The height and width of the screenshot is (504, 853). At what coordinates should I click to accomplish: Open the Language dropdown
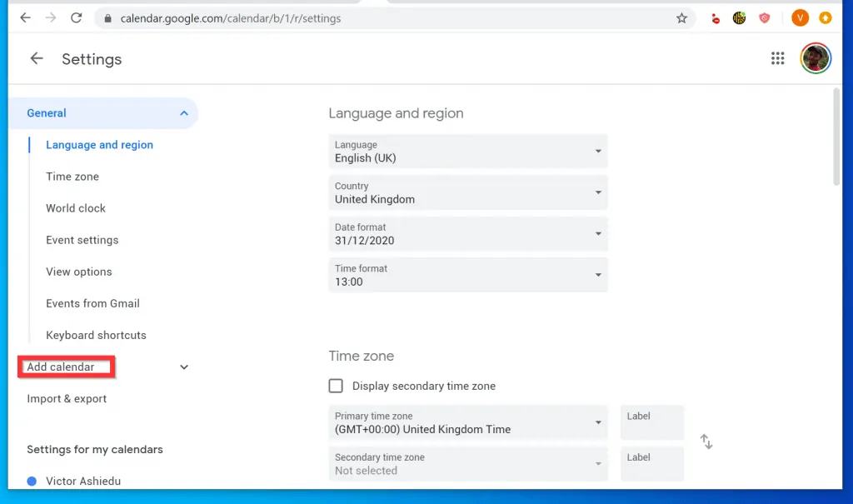coord(467,152)
